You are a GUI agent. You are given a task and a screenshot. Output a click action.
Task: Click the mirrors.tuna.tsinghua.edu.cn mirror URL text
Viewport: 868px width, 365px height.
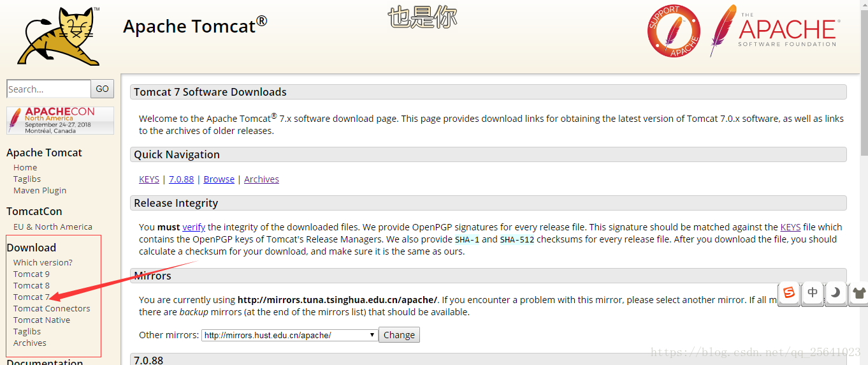tap(337, 300)
